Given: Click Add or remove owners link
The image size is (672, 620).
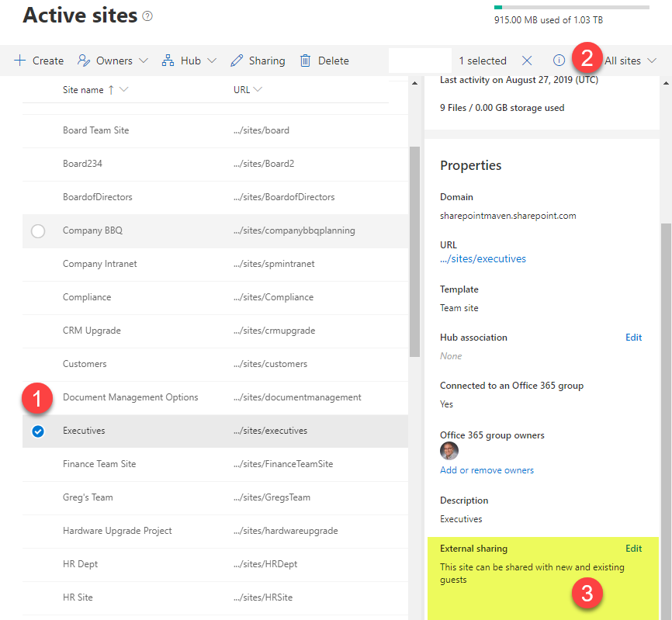Looking at the screenshot, I should click(487, 470).
